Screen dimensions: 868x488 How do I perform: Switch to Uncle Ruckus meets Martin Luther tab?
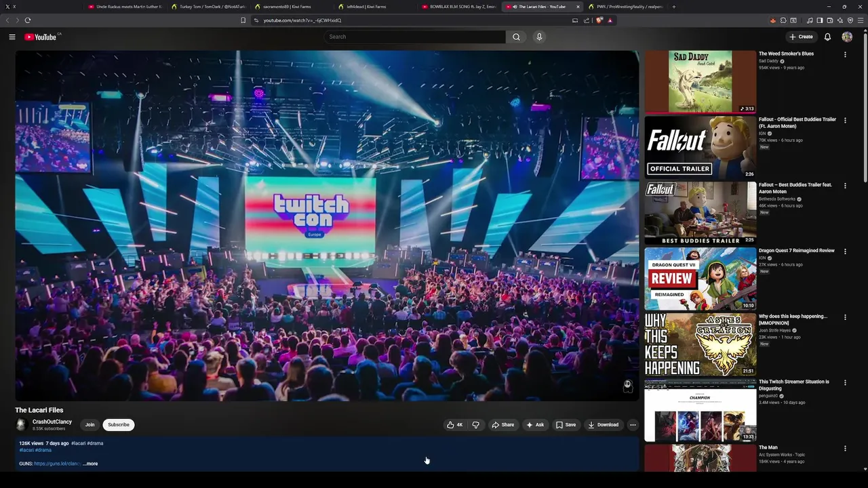point(125,7)
